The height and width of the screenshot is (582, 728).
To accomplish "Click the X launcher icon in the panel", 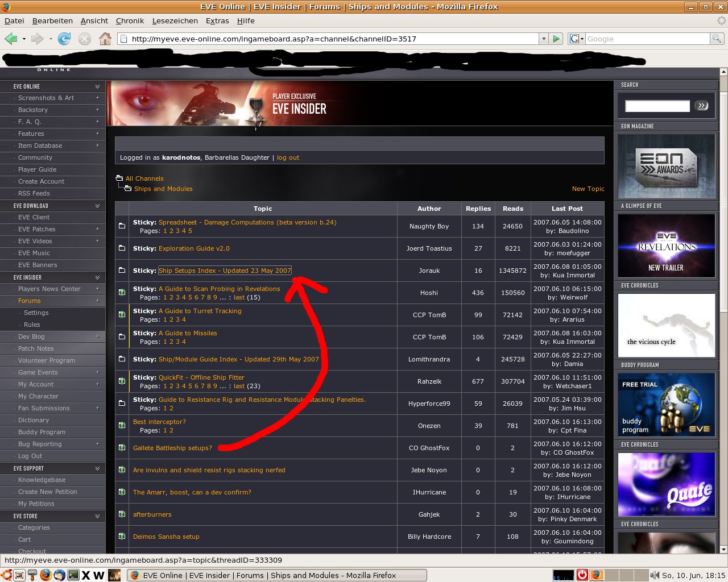I will 86,575.
